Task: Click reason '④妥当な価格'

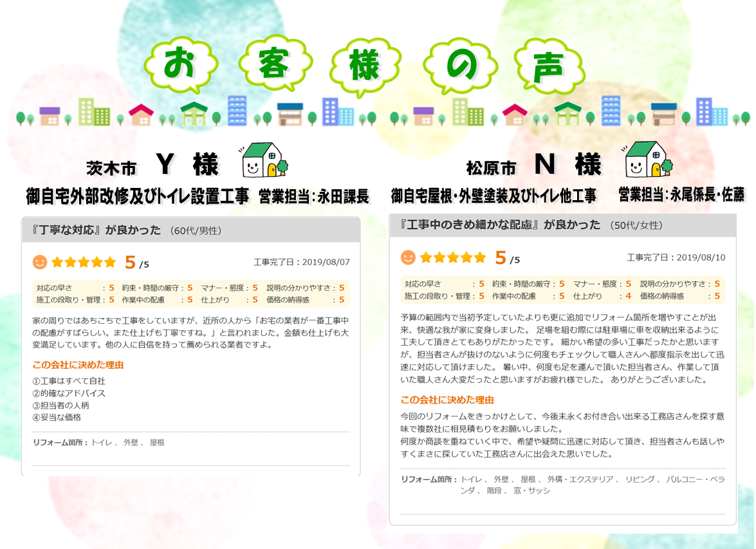Action: (x=57, y=417)
